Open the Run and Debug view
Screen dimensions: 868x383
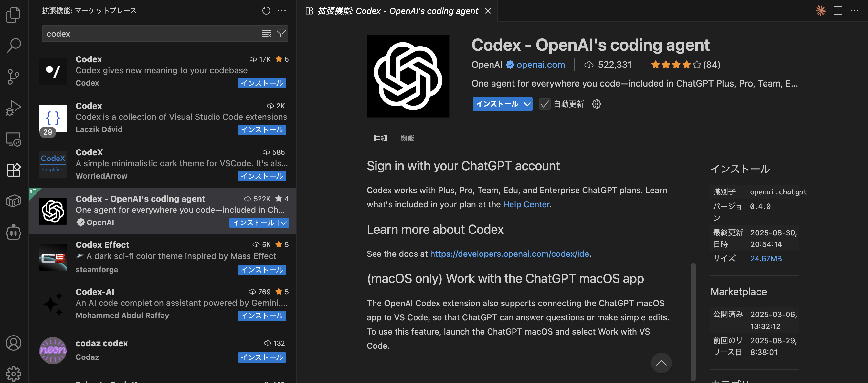[14, 108]
